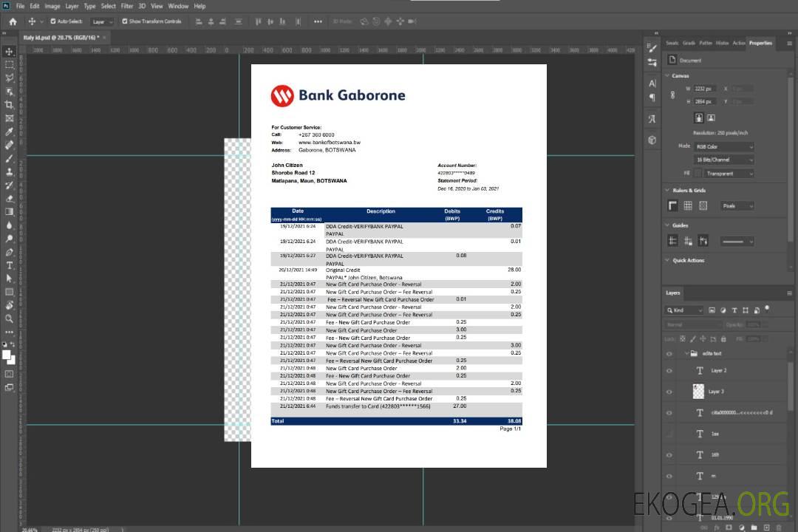Select the Gradient tool

click(x=9, y=212)
